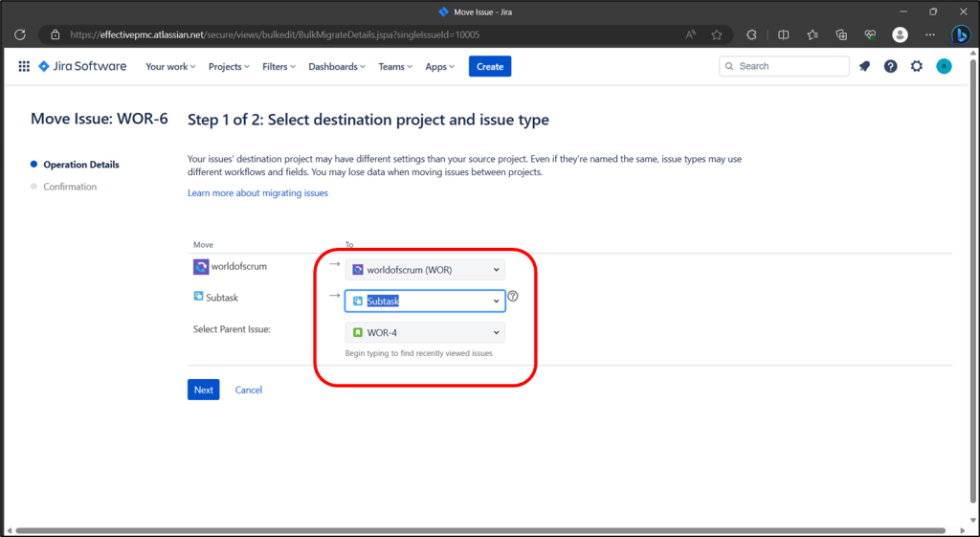Click the Move Issue: WOR-6 heading
980x537 pixels.
coord(100,119)
